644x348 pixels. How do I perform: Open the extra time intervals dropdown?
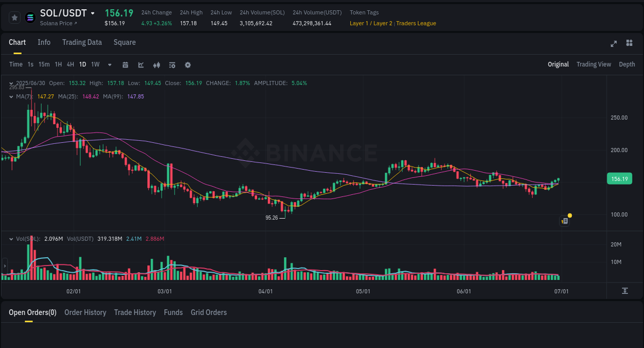109,64
